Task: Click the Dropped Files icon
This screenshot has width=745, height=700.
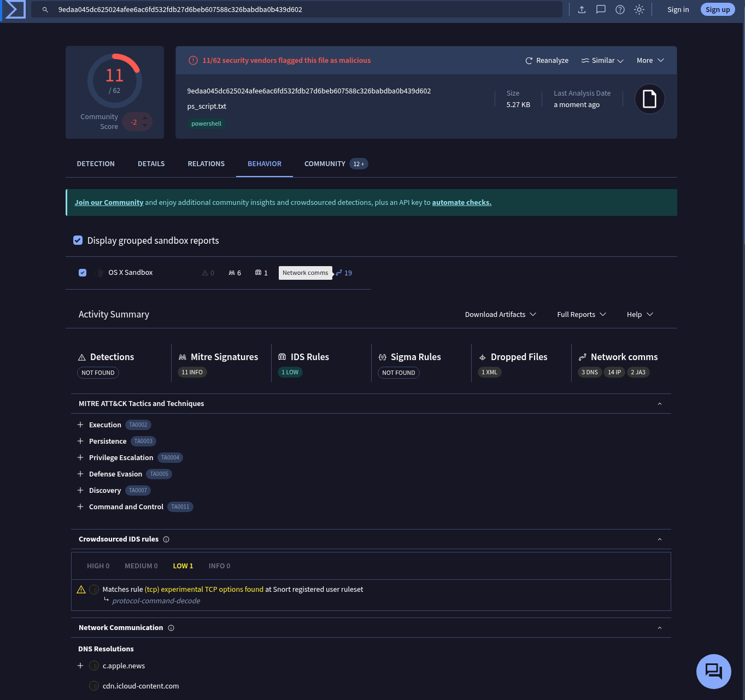Action: point(483,357)
